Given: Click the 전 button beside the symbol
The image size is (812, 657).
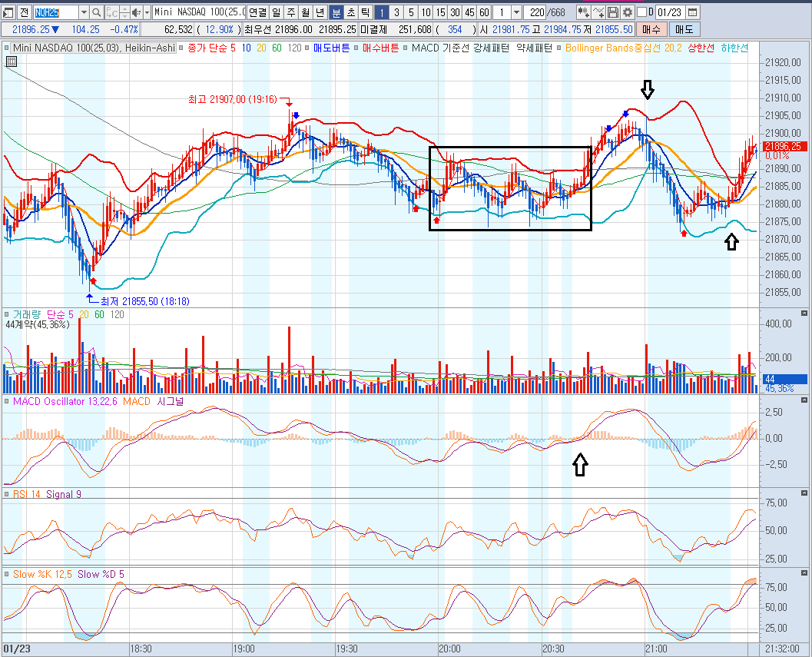Looking at the screenshot, I should 25,12.
